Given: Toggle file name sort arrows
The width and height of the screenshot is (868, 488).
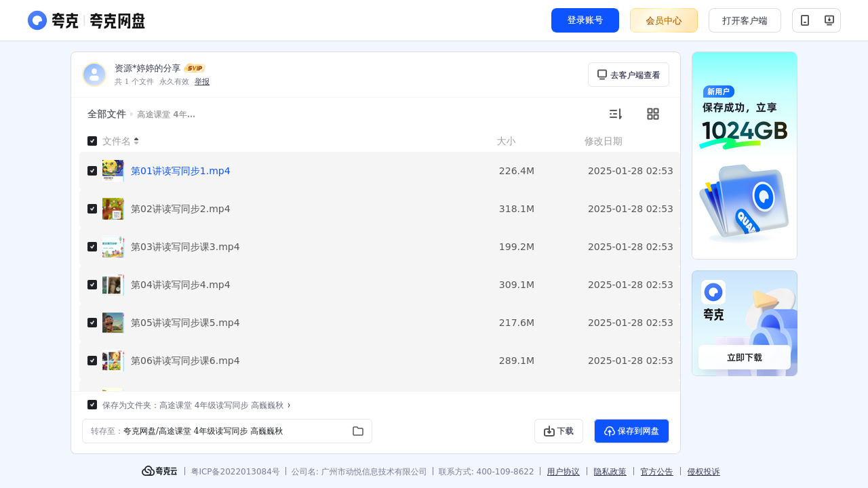Looking at the screenshot, I should click(136, 141).
